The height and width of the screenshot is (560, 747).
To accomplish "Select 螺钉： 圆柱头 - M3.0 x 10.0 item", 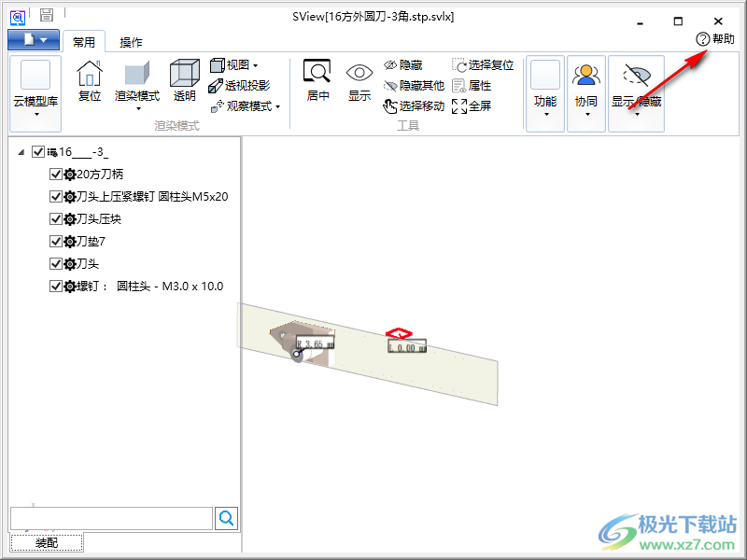I will tap(150, 287).
